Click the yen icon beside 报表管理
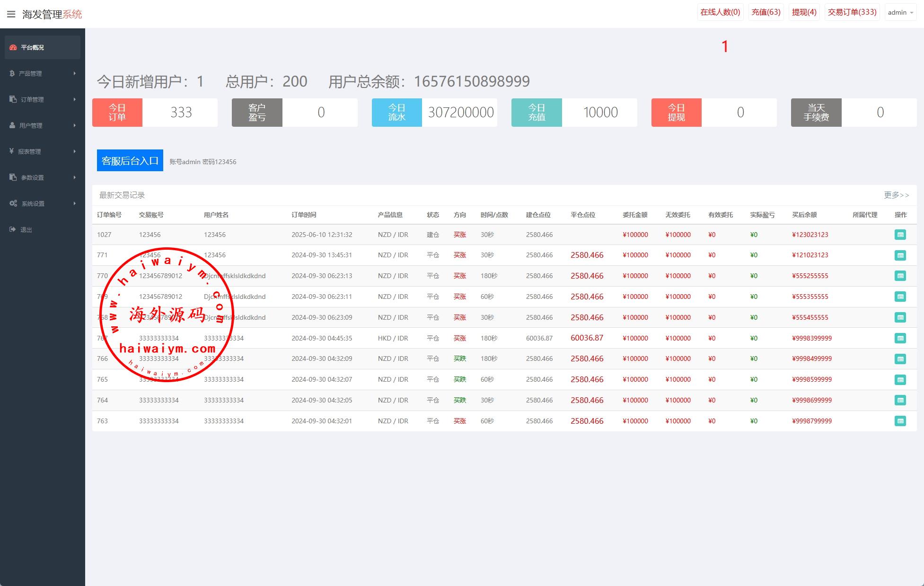Image resolution: width=924 pixels, height=586 pixels. click(11, 151)
